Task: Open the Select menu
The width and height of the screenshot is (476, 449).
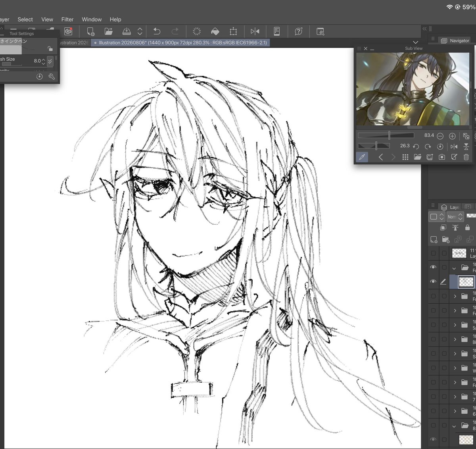Action: point(25,19)
